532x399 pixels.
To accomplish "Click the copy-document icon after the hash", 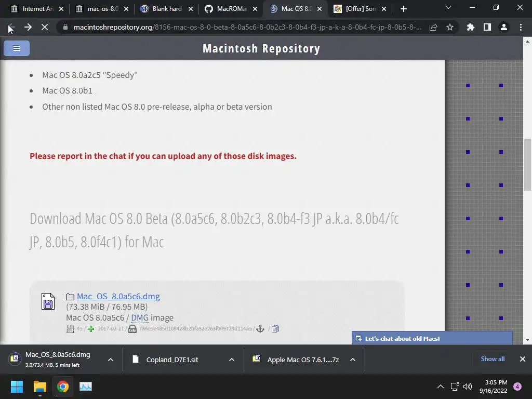I will [x=275, y=329].
